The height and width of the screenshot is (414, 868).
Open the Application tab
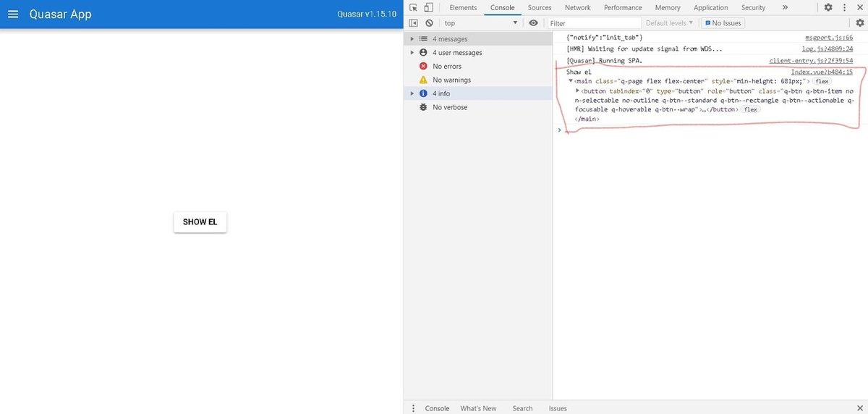point(710,7)
